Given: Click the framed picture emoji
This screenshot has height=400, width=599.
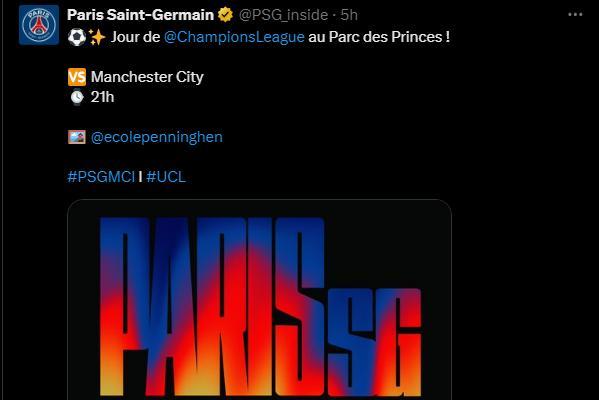Looking at the screenshot, I should click(x=77, y=137).
